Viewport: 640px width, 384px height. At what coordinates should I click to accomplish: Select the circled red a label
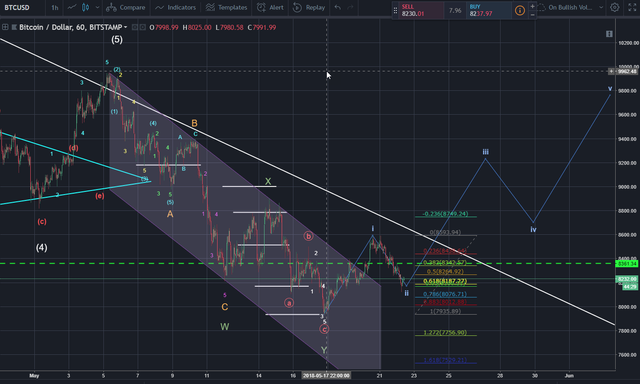[x=289, y=303]
